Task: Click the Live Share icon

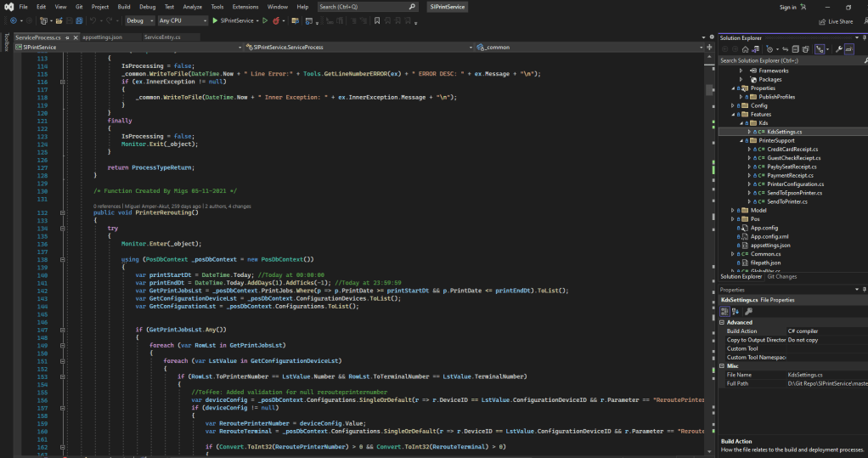Action: [822, 21]
